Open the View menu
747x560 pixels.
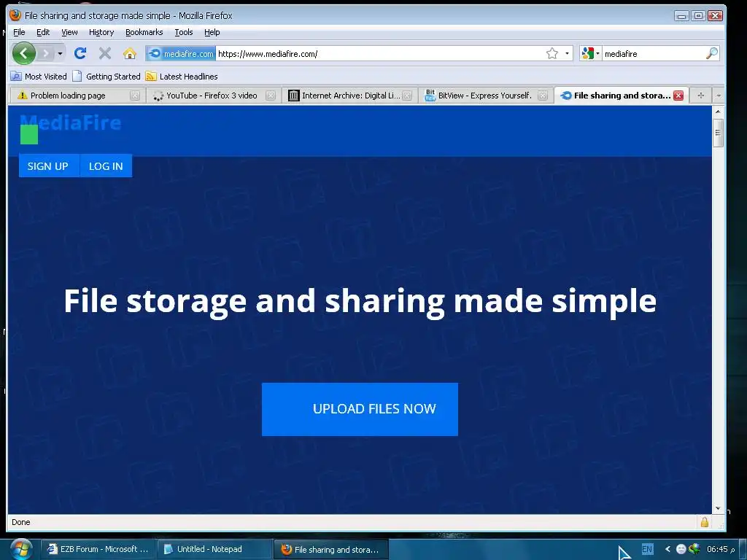pyautogui.click(x=69, y=32)
